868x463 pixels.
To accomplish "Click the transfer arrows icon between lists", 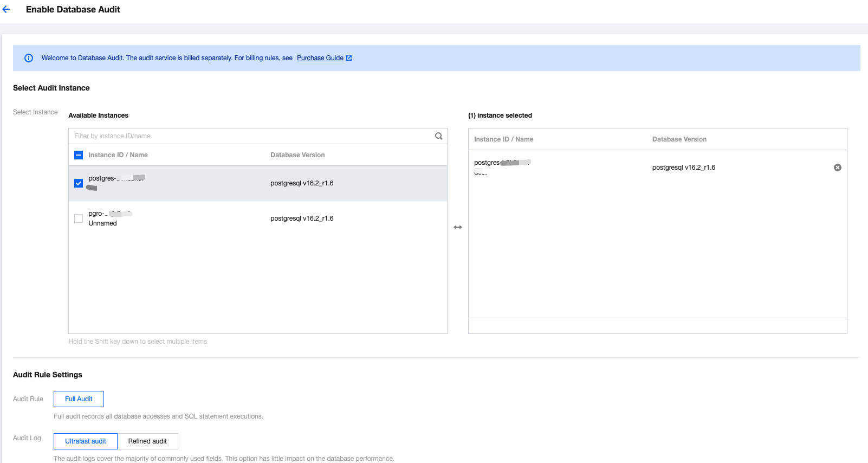I will click(x=458, y=227).
